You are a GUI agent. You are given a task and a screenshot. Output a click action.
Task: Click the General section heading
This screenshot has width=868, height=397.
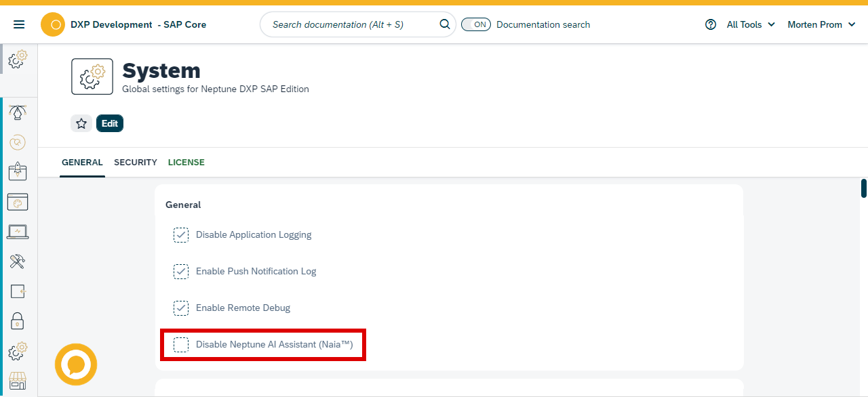click(x=183, y=205)
